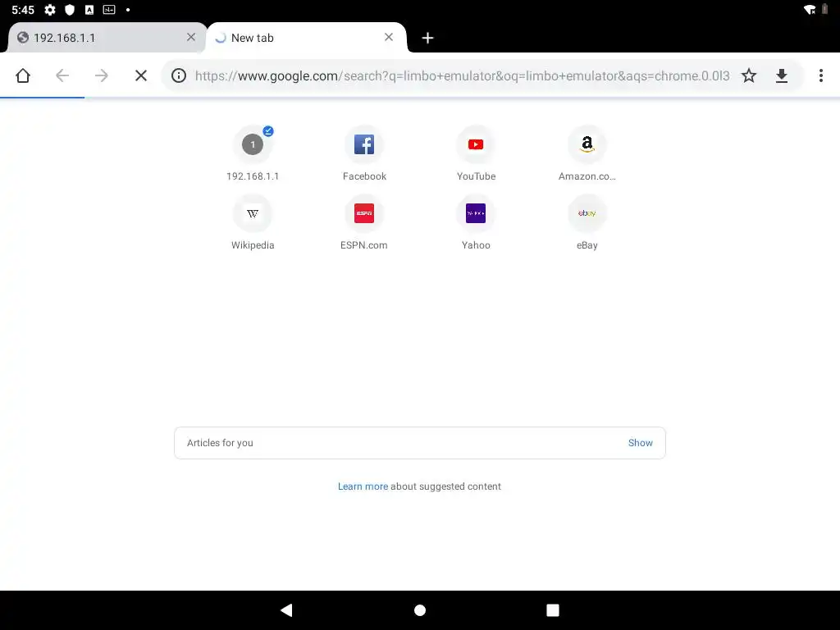
Task: Go to the Chrome home page icon
Action: (23, 75)
